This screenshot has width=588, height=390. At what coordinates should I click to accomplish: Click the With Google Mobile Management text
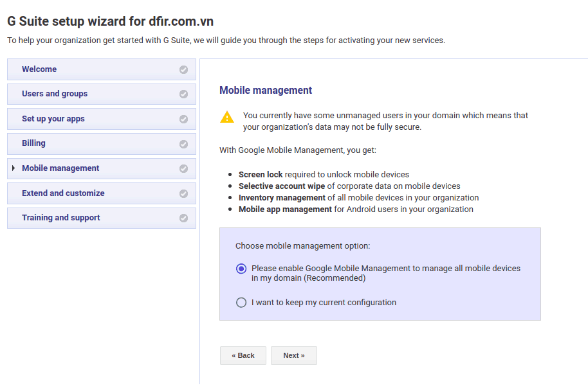click(298, 150)
